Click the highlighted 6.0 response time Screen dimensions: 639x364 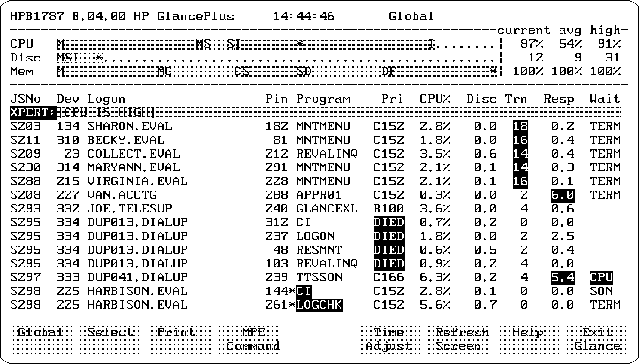[x=563, y=195]
